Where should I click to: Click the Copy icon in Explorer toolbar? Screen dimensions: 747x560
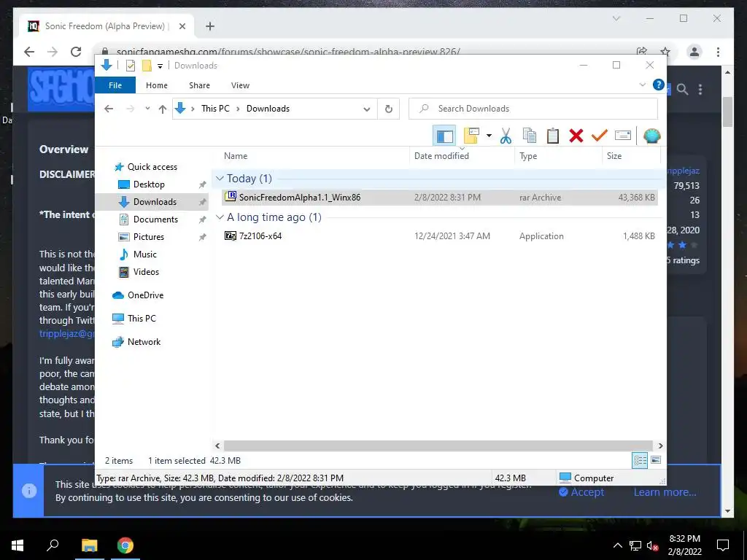530,136
